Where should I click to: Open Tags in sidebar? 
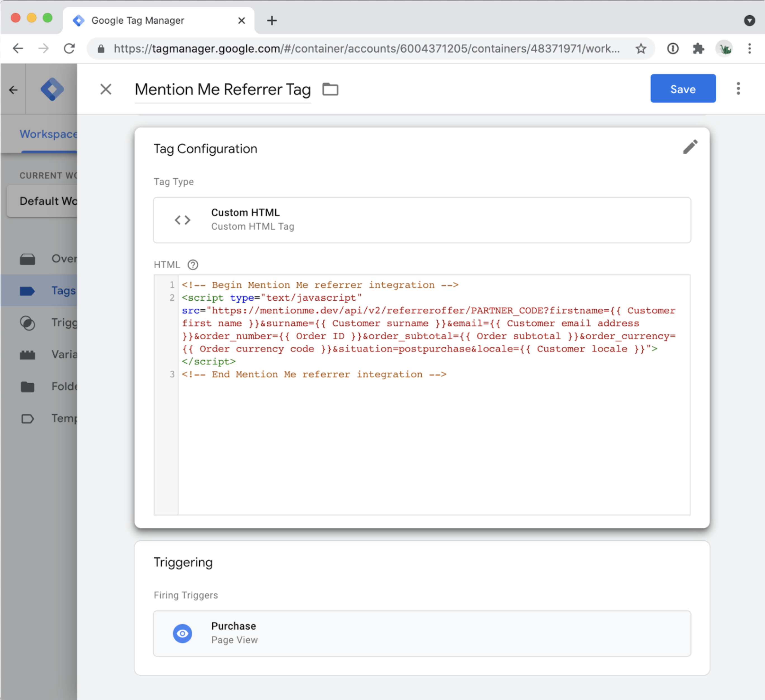[x=39, y=291]
